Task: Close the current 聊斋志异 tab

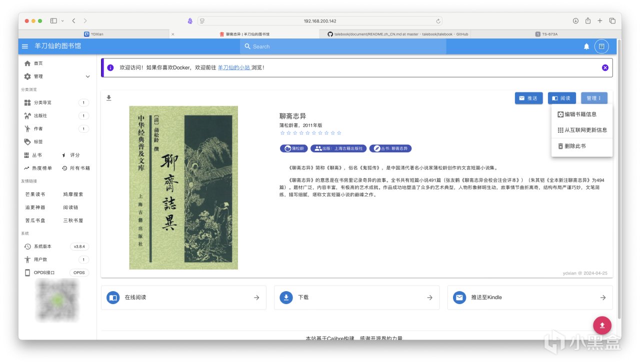Action: point(173,34)
